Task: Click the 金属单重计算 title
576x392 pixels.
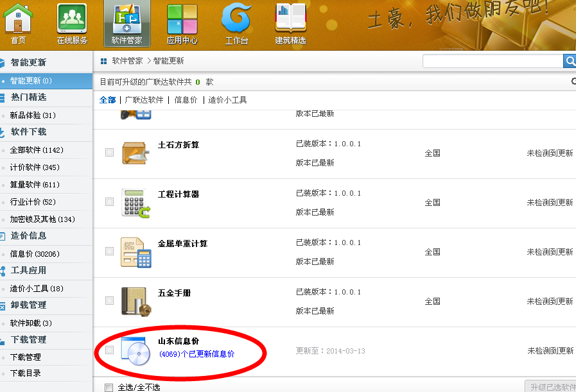Action: coord(182,244)
